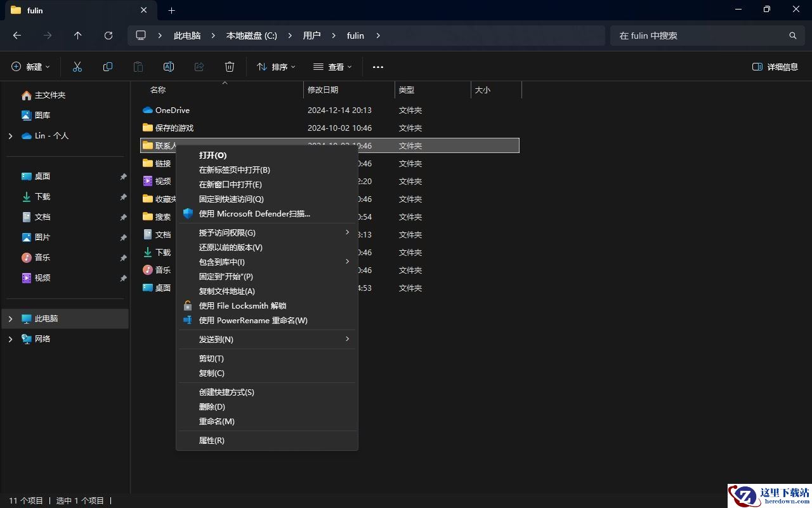Refresh the current folder view
The height and width of the screenshot is (508, 812).
(x=108, y=36)
